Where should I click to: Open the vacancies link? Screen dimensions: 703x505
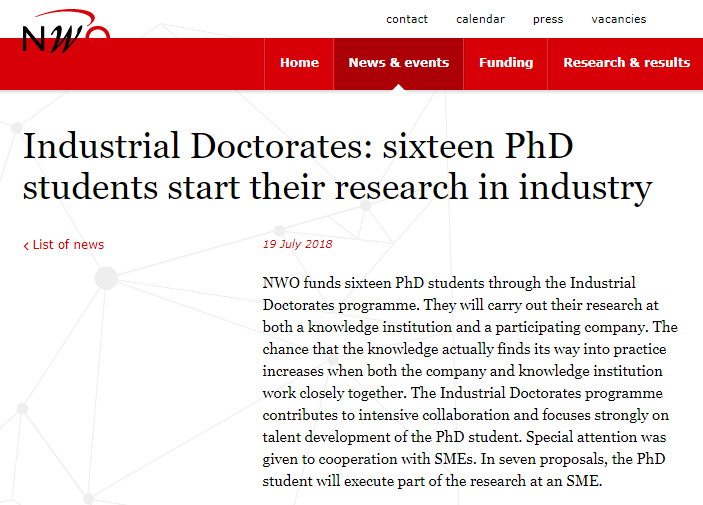coord(619,19)
